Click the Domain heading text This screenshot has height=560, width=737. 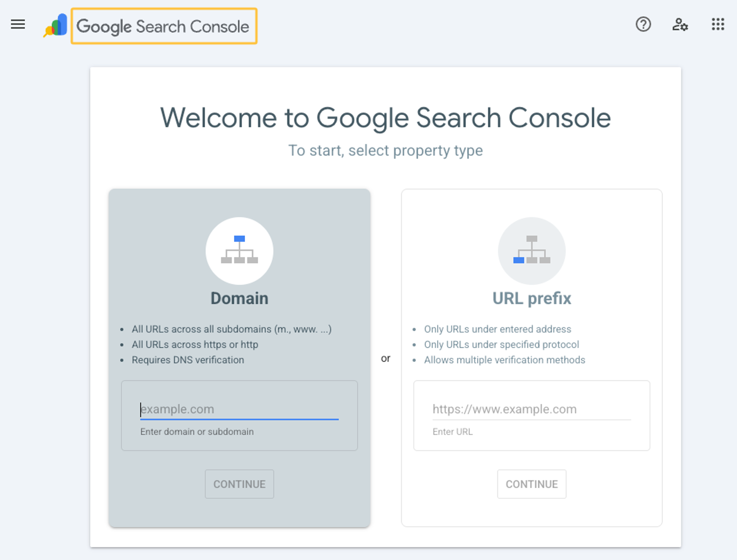point(240,298)
